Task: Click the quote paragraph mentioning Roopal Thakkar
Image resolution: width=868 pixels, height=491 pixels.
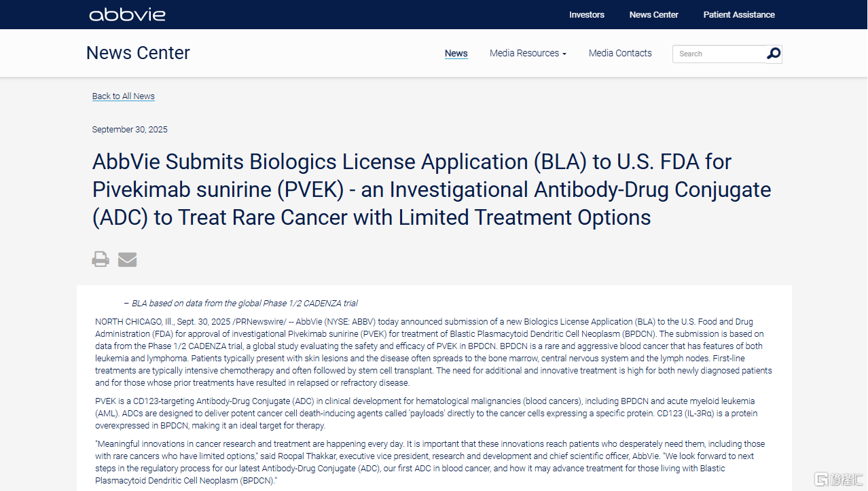Action: pos(429,462)
